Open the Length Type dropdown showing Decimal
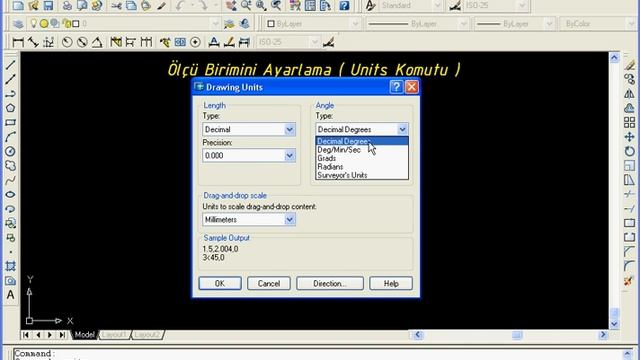Screen dimensions: 640x360 coord(249,129)
